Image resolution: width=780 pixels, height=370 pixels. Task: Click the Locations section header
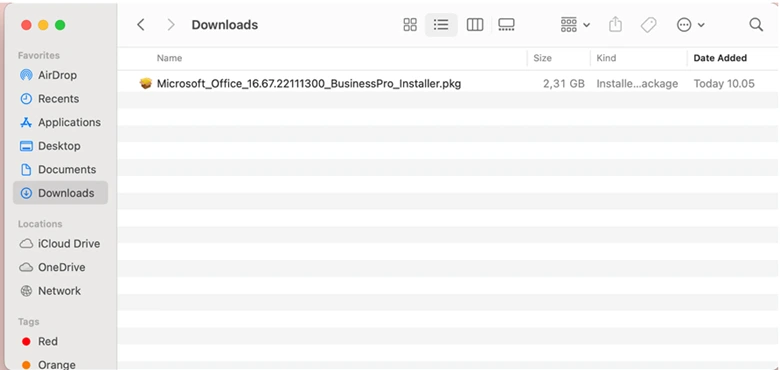(40, 224)
